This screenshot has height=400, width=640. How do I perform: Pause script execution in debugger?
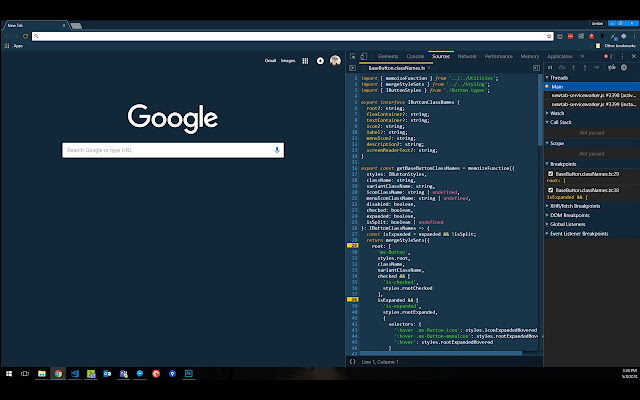[550, 67]
